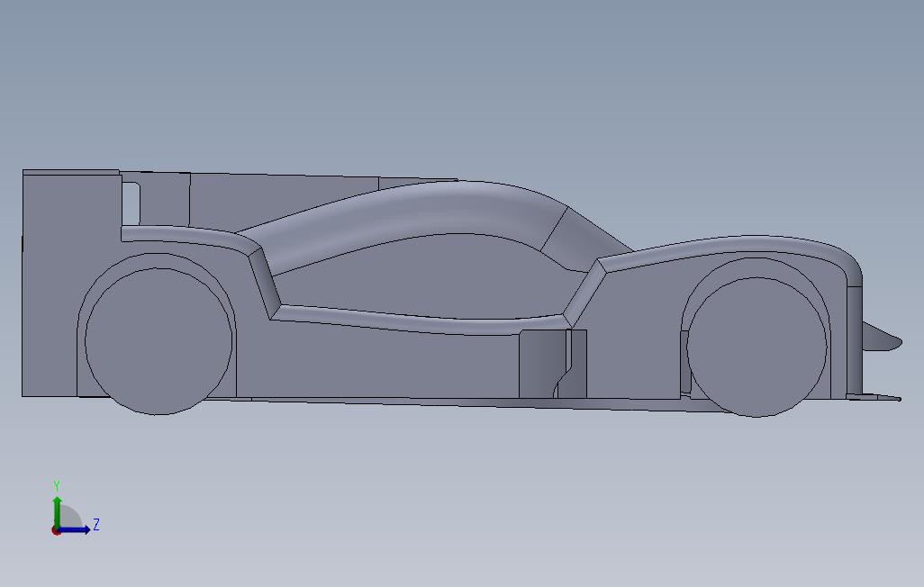Select the rear wheel face of the car
Screen dimensions: 924x587
pos(159,341)
